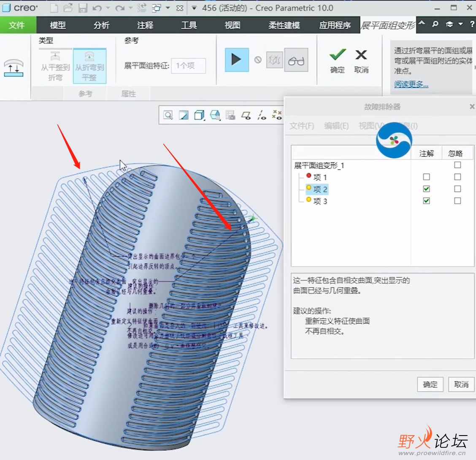
Task: Click the Windows switcher icon
Action: click(157, 8)
